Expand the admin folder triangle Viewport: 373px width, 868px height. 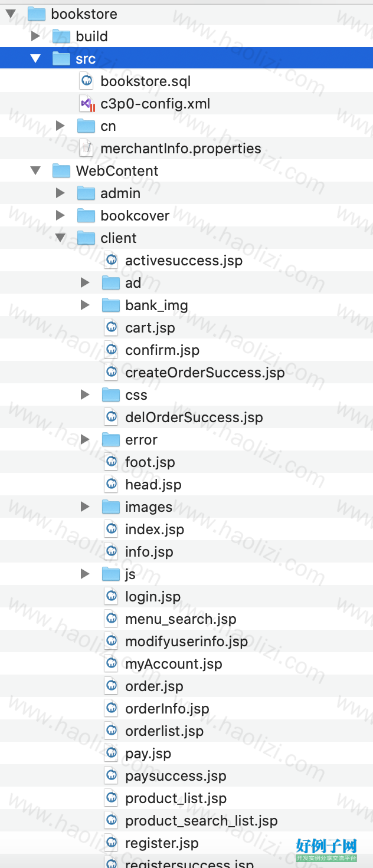[x=60, y=193]
